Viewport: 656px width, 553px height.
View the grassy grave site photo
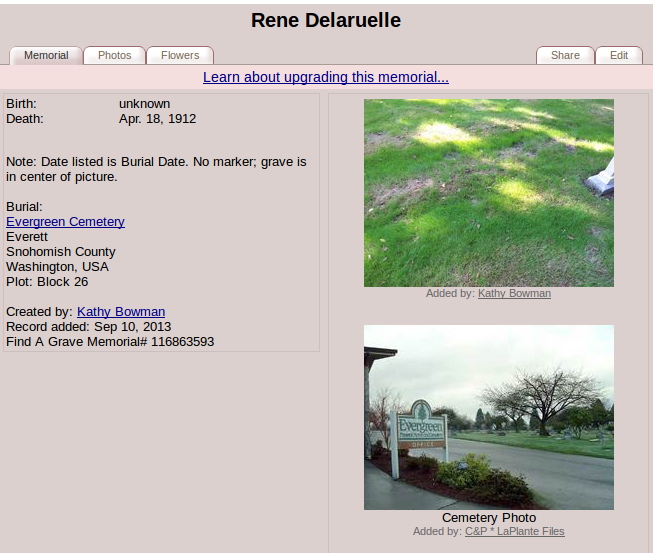click(x=488, y=193)
